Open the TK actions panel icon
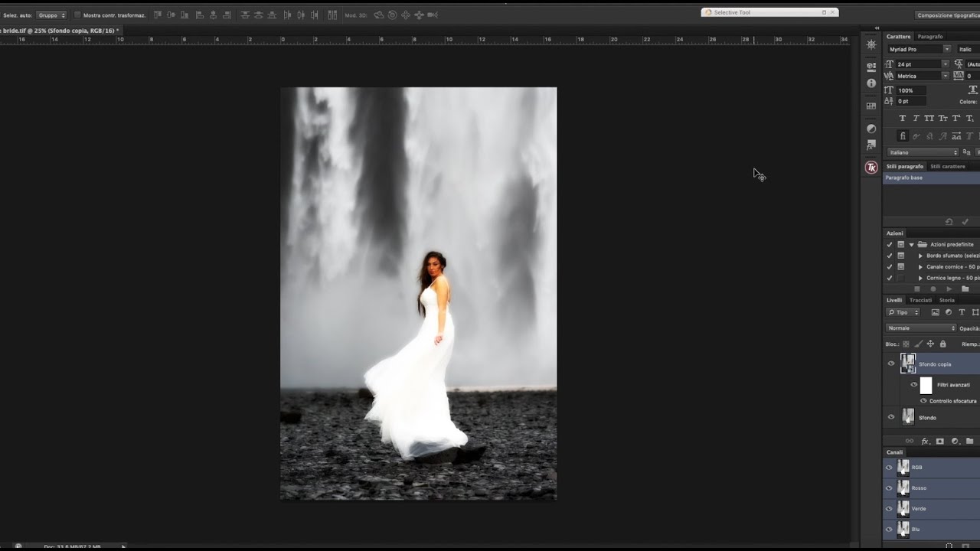The height and width of the screenshot is (551, 980). point(871,168)
